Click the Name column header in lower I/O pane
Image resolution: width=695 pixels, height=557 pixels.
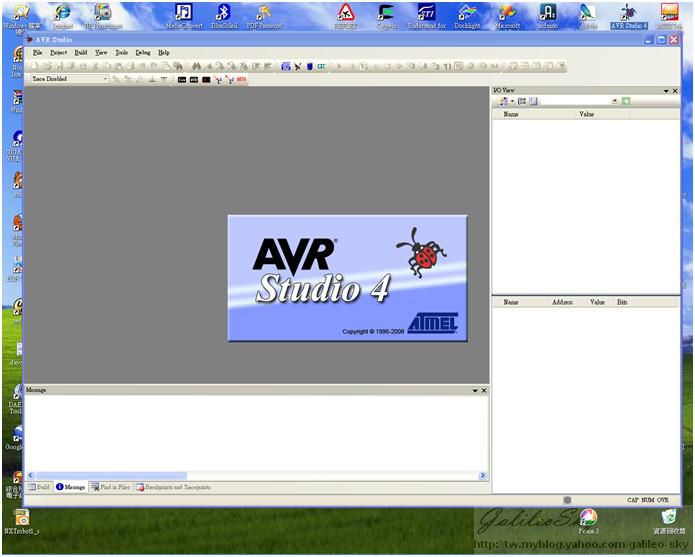tap(511, 302)
